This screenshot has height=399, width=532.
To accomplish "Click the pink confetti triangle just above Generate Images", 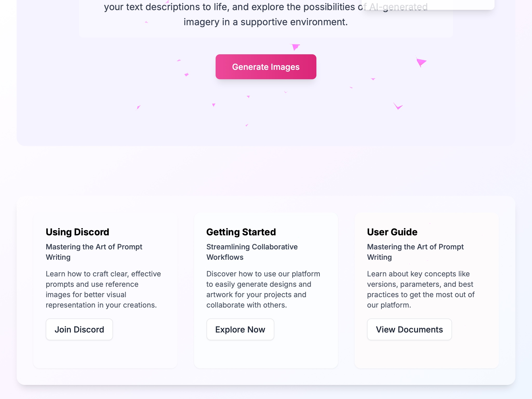I will 295,47.
